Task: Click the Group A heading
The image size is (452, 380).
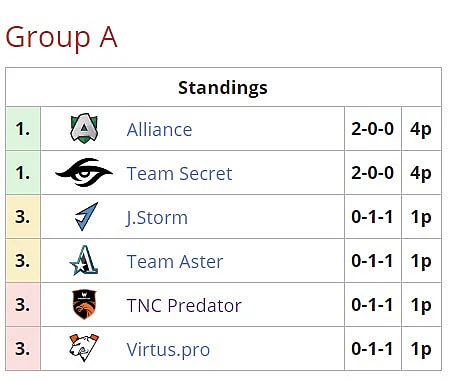Action: [x=61, y=37]
